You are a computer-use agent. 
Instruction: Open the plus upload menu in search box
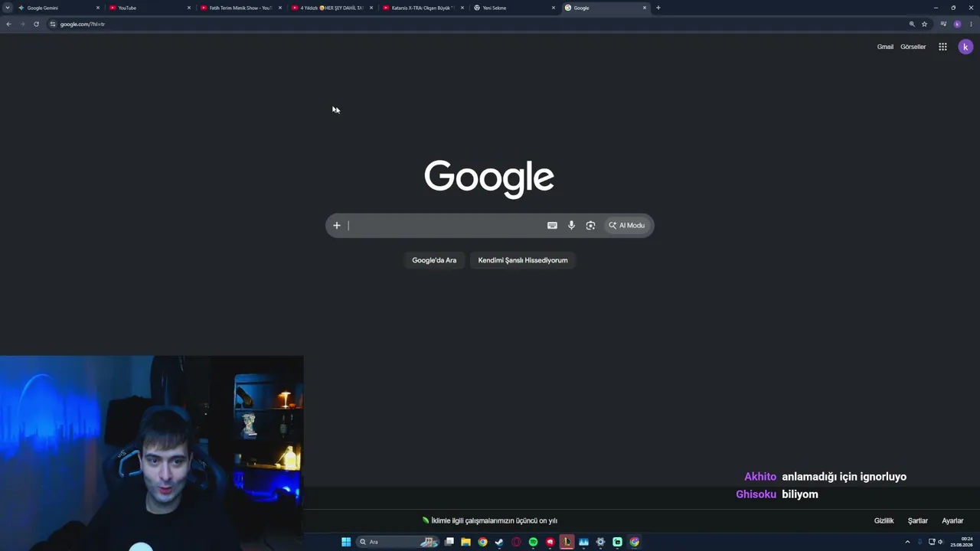coord(336,226)
